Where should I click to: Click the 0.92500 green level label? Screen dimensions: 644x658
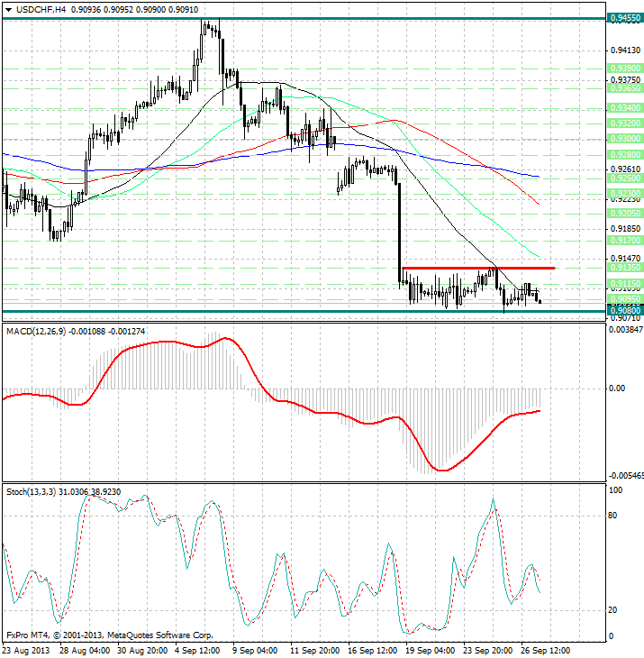point(625,178)
